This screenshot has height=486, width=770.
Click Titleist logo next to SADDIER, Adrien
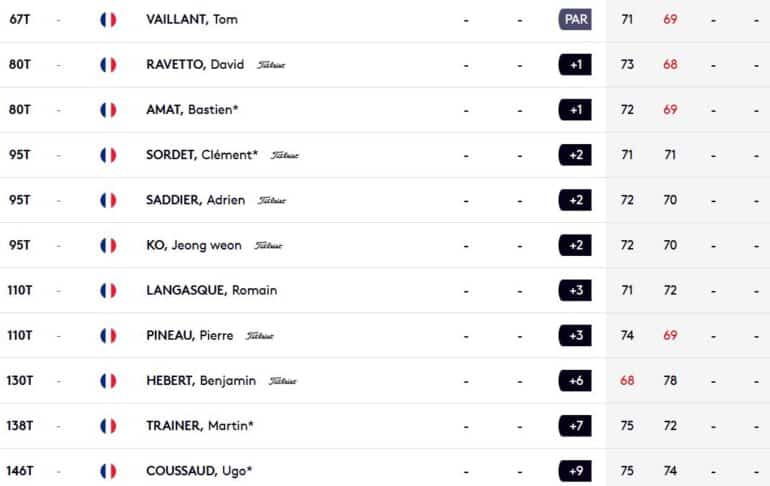pyautogui.click(x=272, y=200)
